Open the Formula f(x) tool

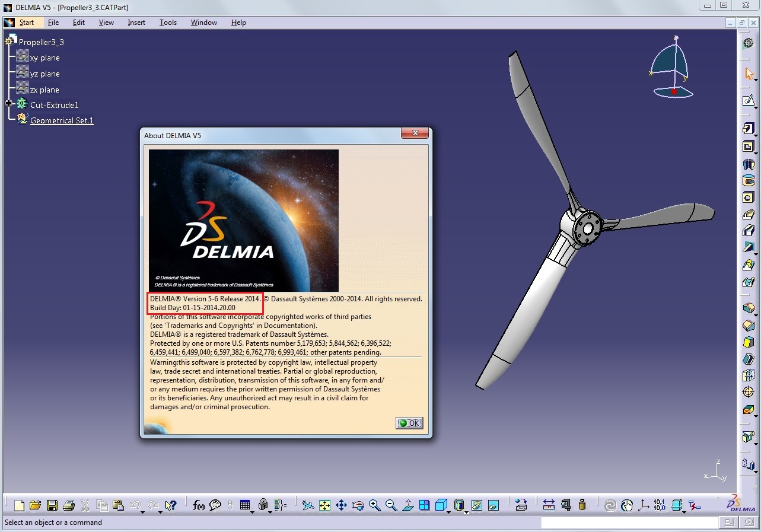pyautogui.click(x=199, y=505)
